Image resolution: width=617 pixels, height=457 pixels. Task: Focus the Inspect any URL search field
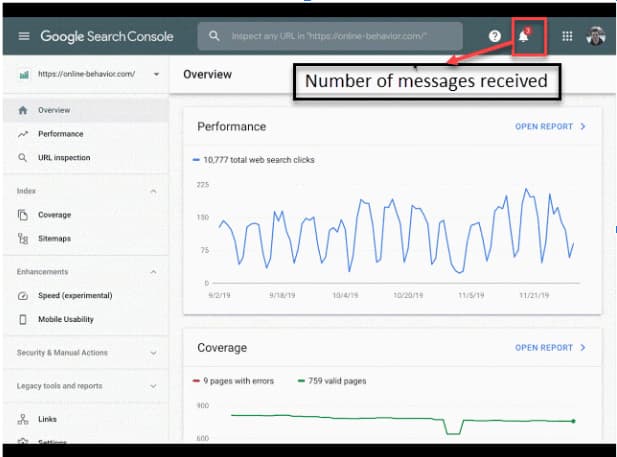click(330, 36)
